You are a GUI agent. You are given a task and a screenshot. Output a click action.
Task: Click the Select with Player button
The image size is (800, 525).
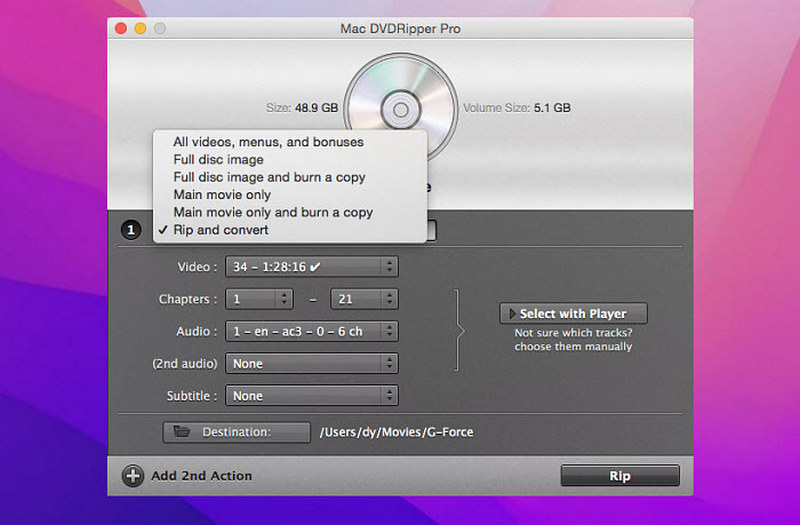[573, 314]
